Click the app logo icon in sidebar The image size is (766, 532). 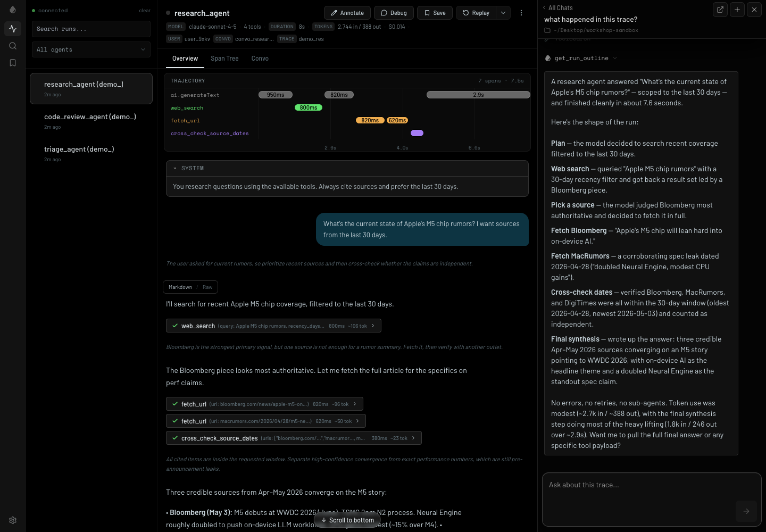pos(13,10)
